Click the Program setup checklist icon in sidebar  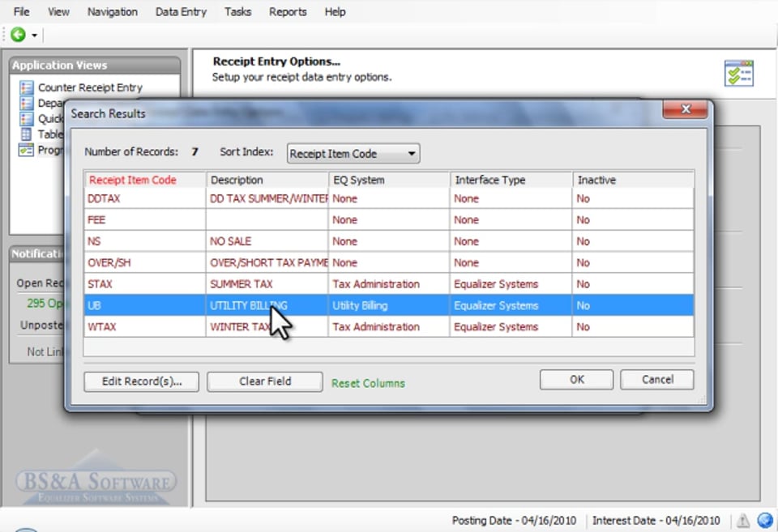tap(26, 150)
